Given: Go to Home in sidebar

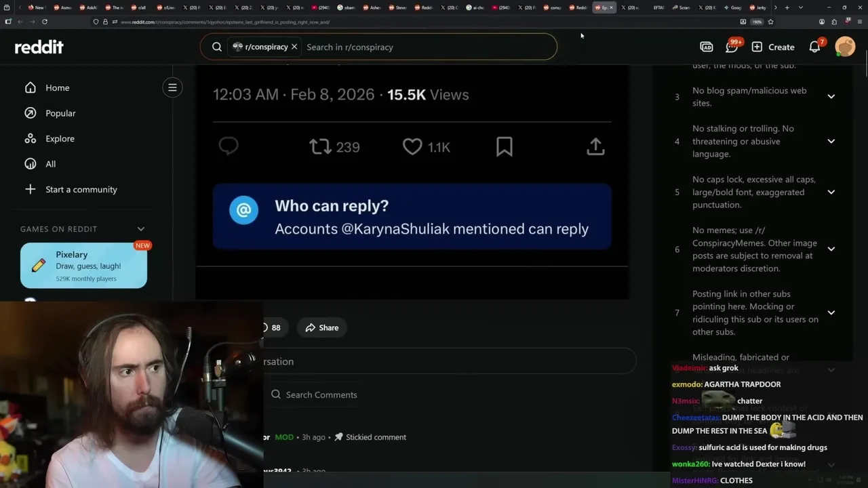Looking at the screenshot, I should 57,87.
